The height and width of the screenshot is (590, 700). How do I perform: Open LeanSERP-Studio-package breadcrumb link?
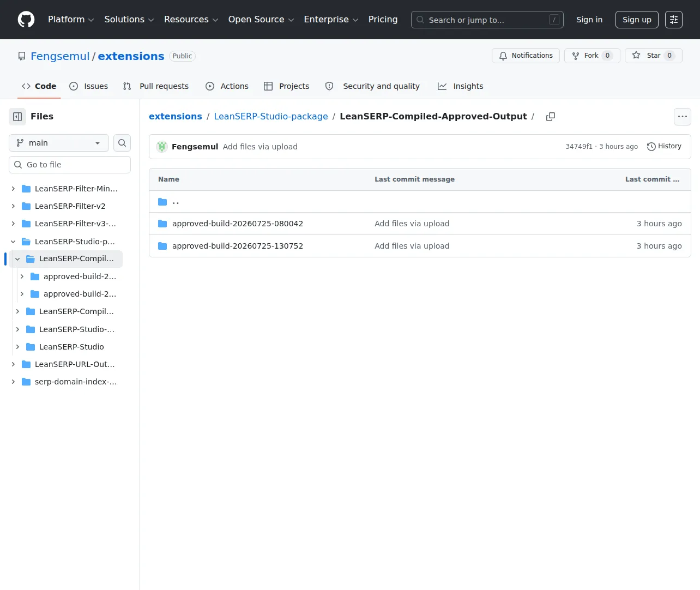pyautogui.click(x=271, y=117)
